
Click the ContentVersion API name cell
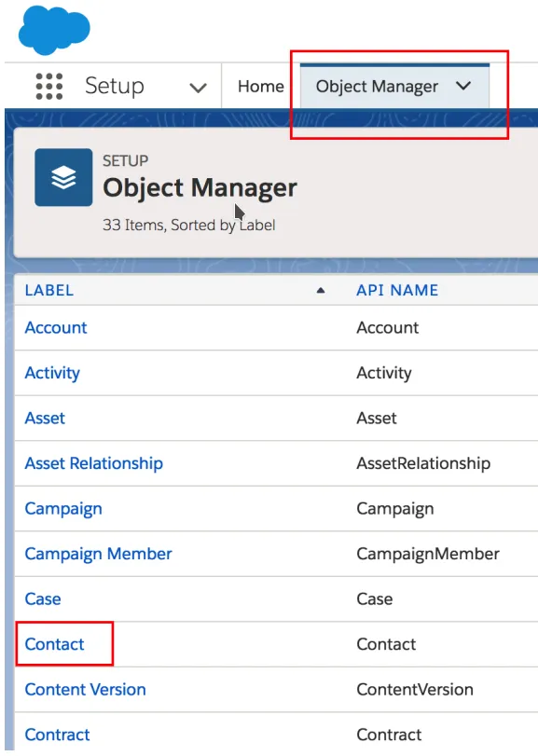click(x=415, y=690)
